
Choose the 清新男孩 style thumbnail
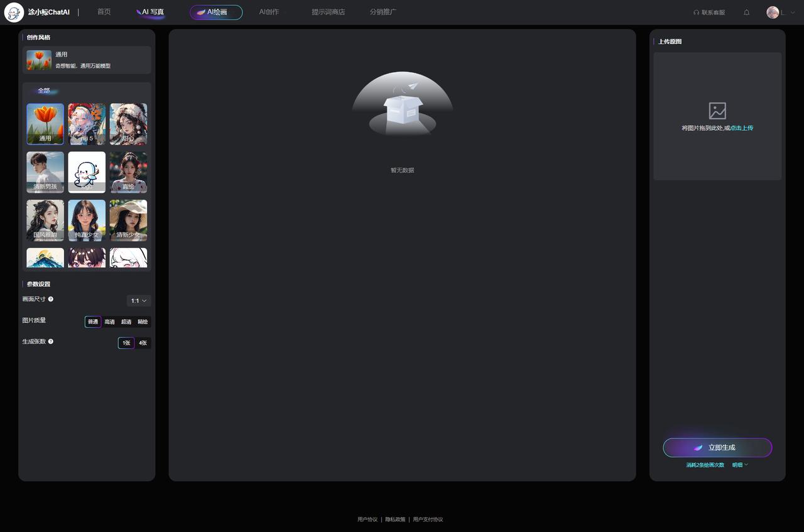click(45, 172)
